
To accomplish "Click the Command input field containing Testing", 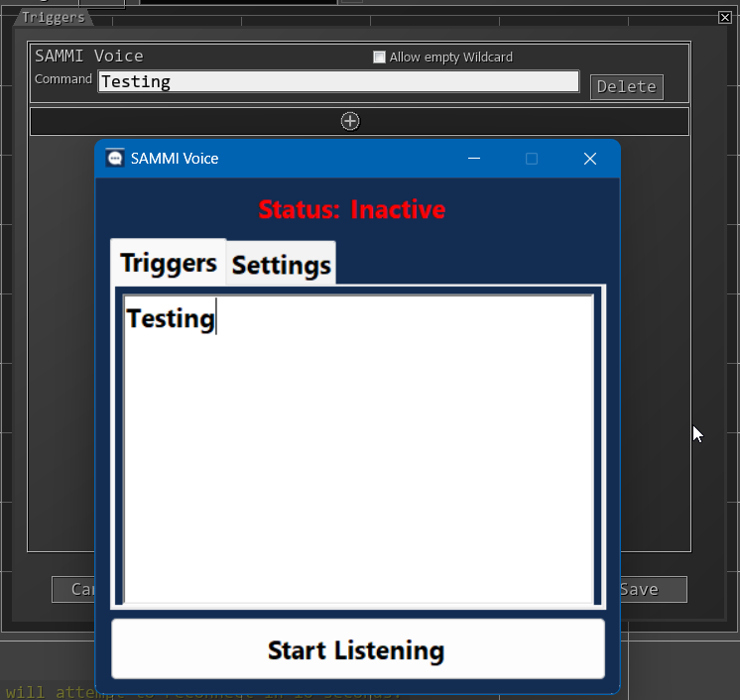I will tap(338, 81).
